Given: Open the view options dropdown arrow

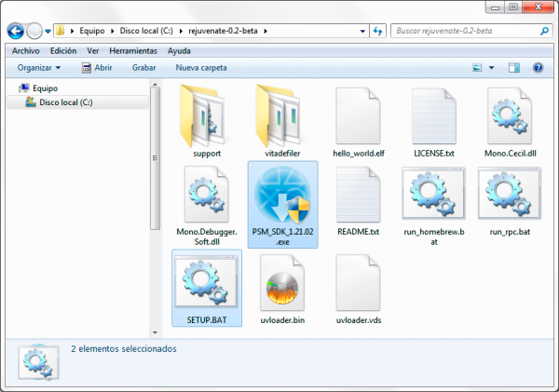Looking at the screenshot, I should (491, 68).
